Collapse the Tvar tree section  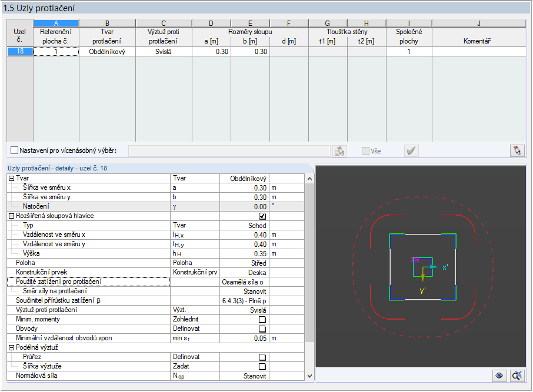click(x=11, y=178)
